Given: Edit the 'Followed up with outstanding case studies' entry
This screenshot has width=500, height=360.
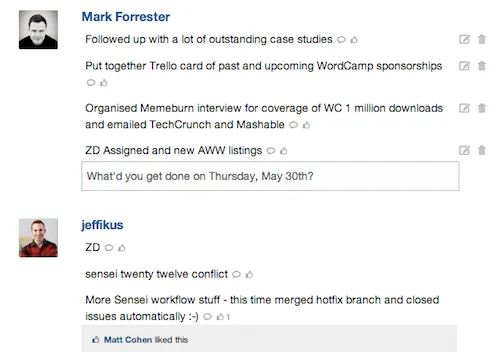Looking at the screenshot, I should coord(464,39).
